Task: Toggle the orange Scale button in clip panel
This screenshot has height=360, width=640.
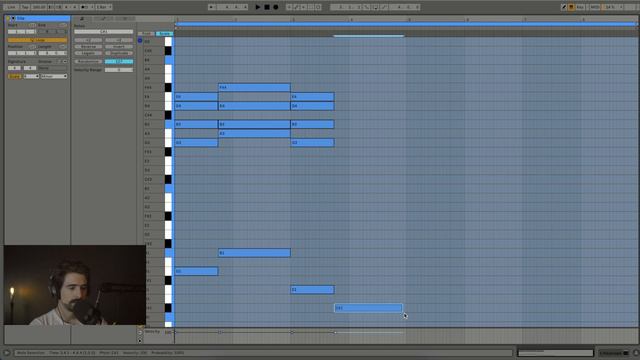Action: [x=14, y=76]
